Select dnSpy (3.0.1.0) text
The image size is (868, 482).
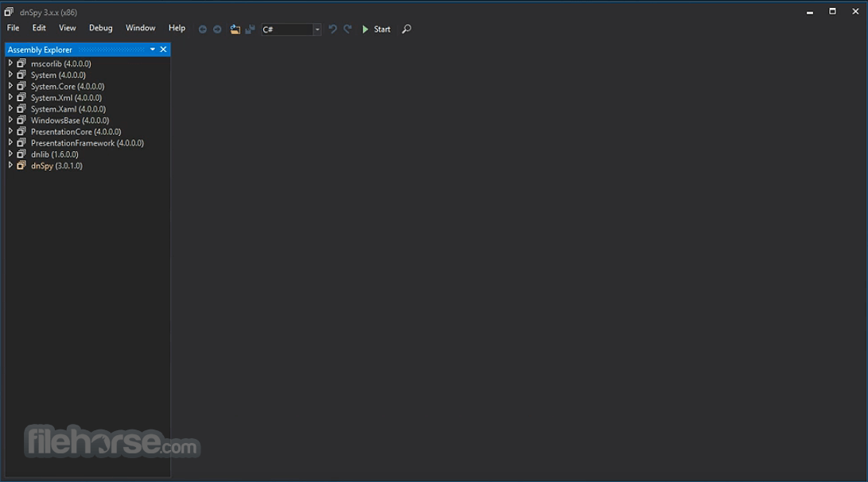[56, 166]
